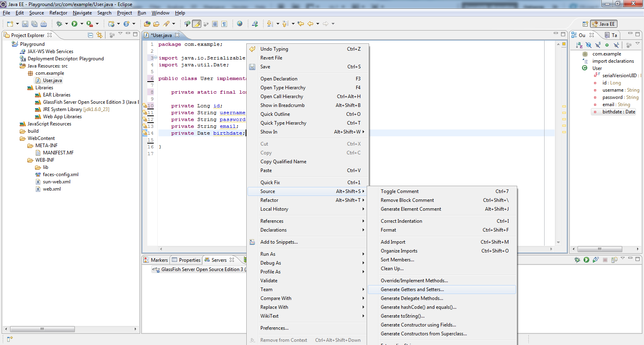Minimize the Outline panel
The image size is (644, 345).
click(630, 33)
